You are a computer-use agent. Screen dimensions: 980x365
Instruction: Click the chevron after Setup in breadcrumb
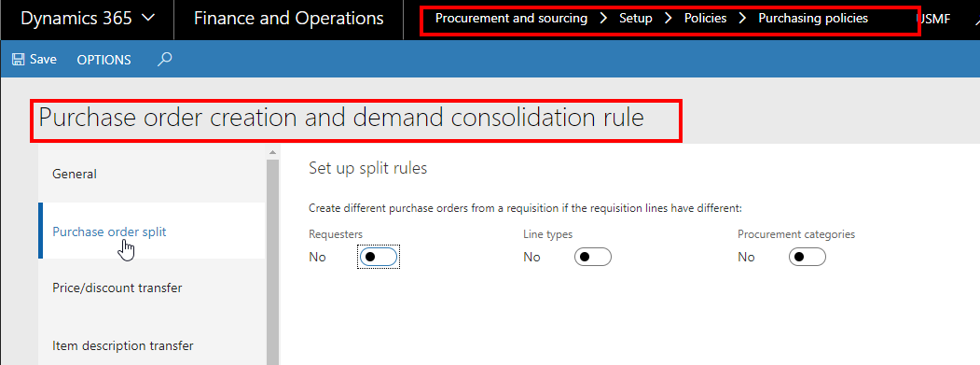tap(669, 18)
